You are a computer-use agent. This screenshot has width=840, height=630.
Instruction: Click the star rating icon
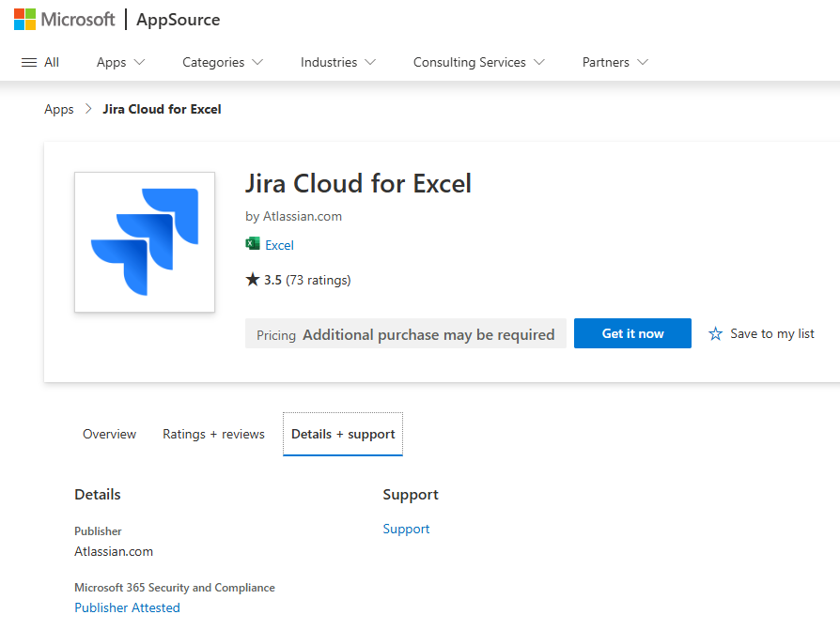point(253,279)
